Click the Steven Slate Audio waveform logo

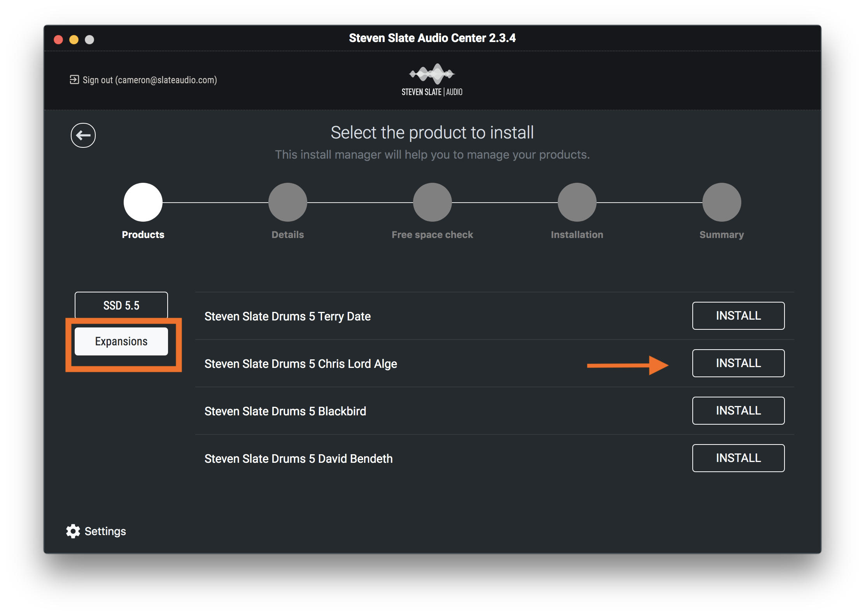point(432,80)
